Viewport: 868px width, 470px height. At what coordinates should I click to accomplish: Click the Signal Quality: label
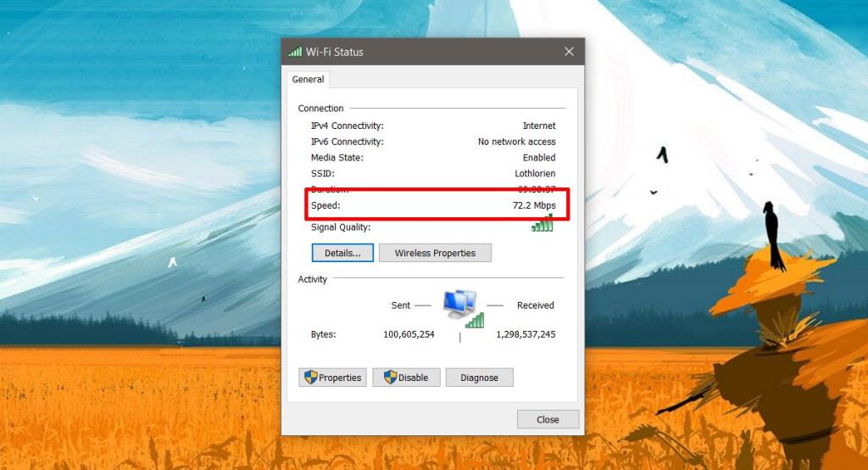click(341, 227)
